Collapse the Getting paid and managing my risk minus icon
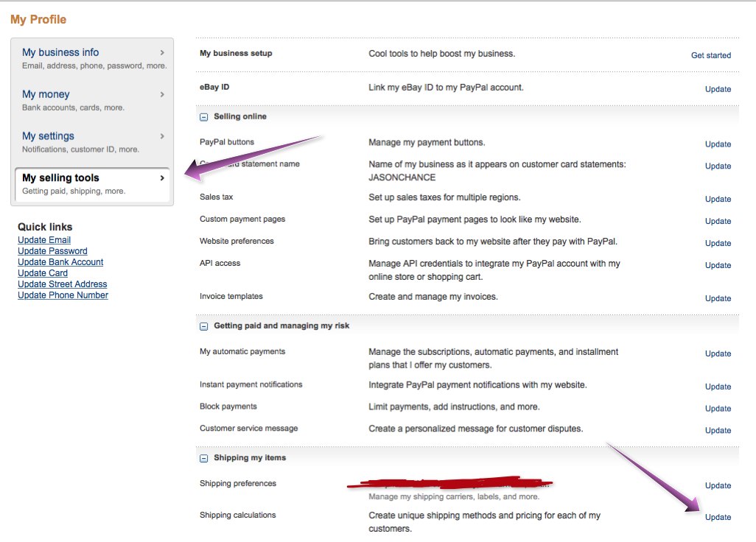 [x=204, y=327]
